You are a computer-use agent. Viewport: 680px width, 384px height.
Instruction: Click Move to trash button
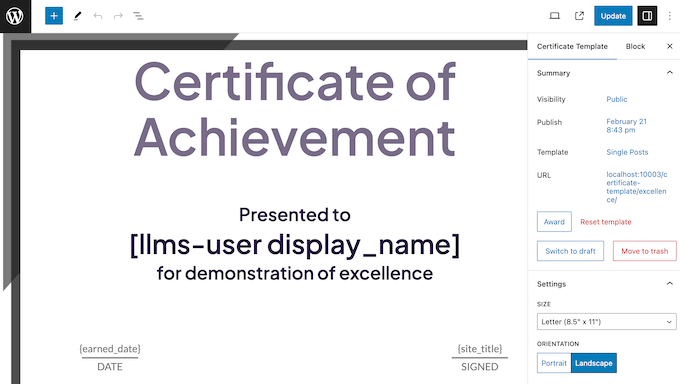tap(644, 251)
